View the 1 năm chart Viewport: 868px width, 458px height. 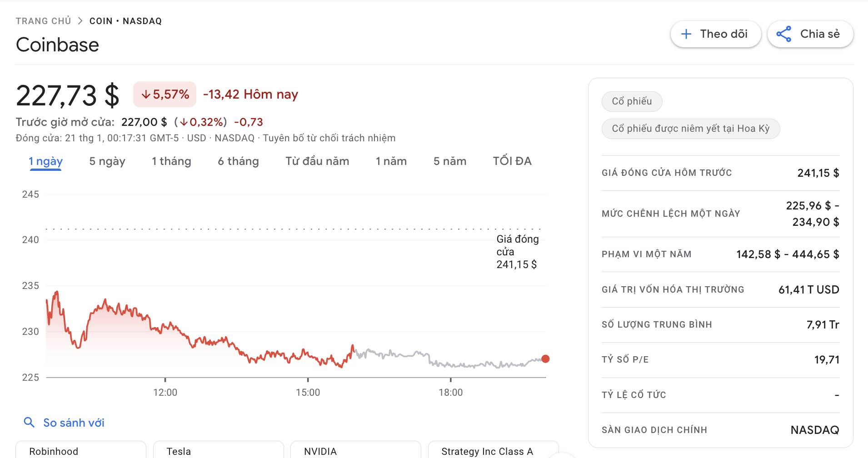[x=391, y=161]
